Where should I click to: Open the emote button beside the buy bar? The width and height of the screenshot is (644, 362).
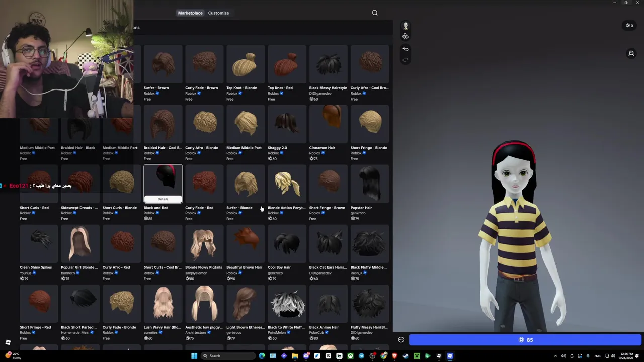(401, 340)
